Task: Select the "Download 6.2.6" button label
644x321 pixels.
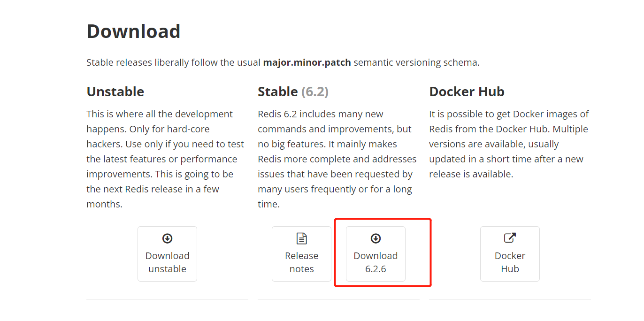Action: (x=376, y=262)
